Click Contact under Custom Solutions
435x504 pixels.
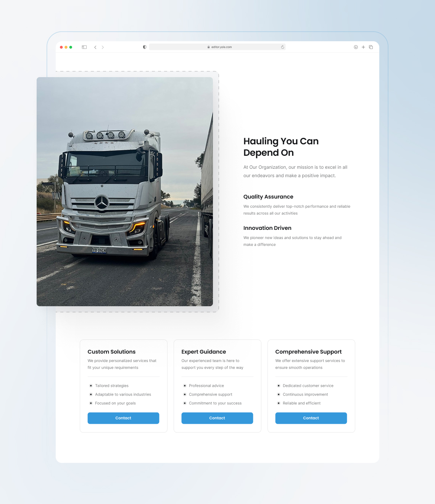click(123, 418)
